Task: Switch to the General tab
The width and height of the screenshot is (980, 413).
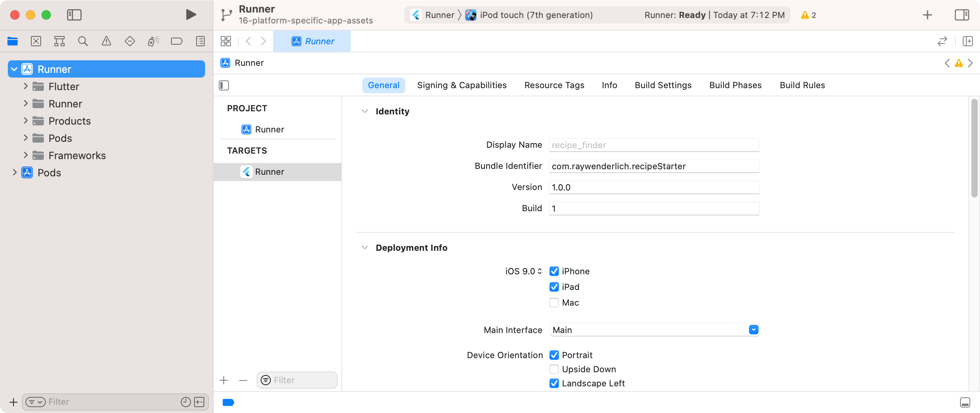Action: pyautogui.click(x=384, y=85)
